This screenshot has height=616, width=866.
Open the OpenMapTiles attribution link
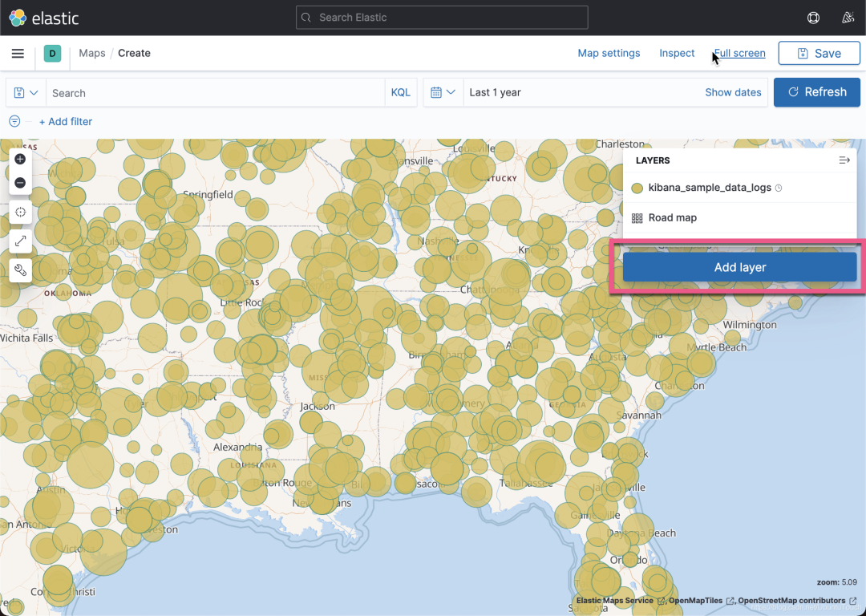click(x=695, y=601)
